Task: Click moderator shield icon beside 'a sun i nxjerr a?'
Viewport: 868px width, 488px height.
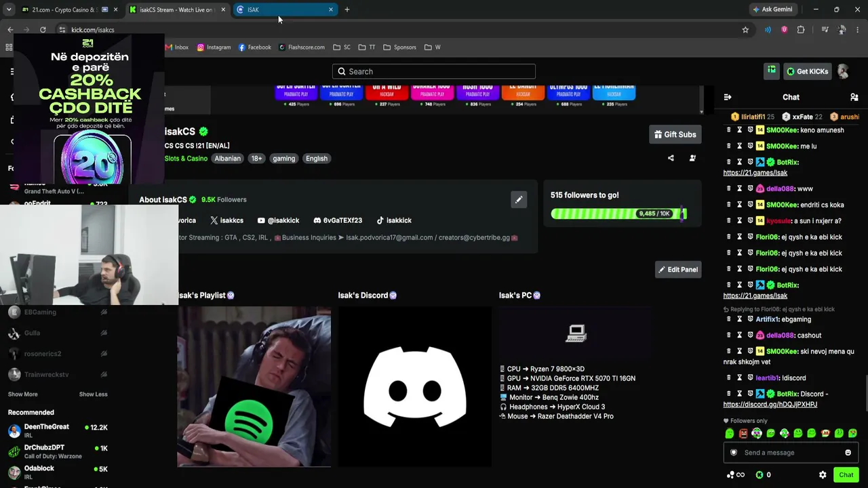Action: pos(751,221)
